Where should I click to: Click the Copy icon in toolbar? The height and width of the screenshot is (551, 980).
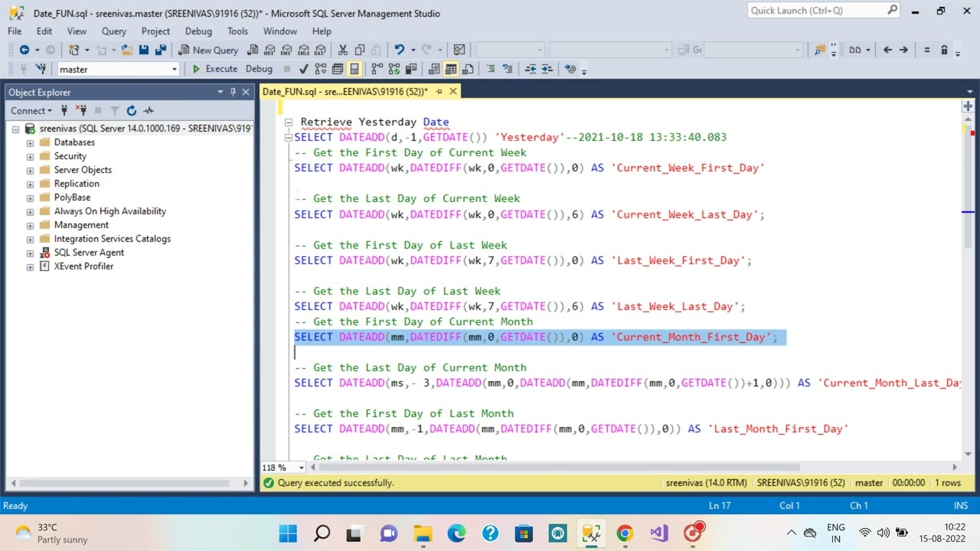(x=359, y=50)
